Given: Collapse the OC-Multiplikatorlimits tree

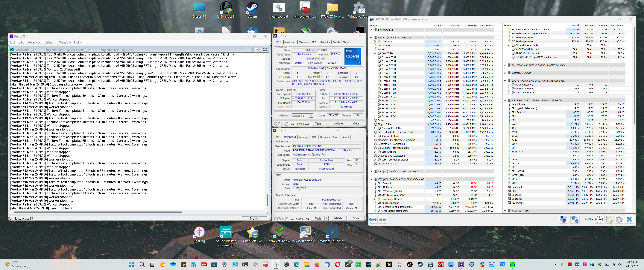Looking at the screenshot, I should tap(509, 45).
